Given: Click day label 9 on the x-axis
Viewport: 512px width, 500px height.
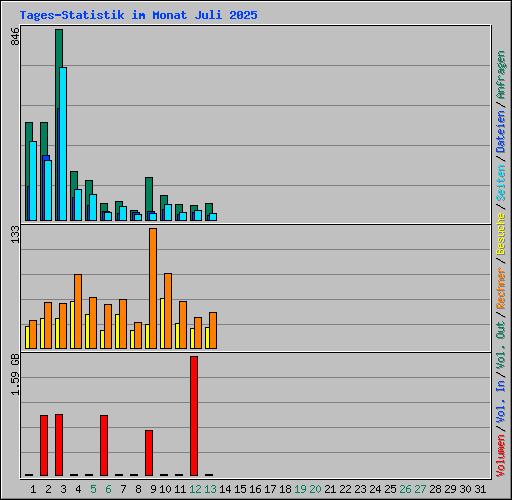Looking at the screenshot, I should (x=153, y=489).
